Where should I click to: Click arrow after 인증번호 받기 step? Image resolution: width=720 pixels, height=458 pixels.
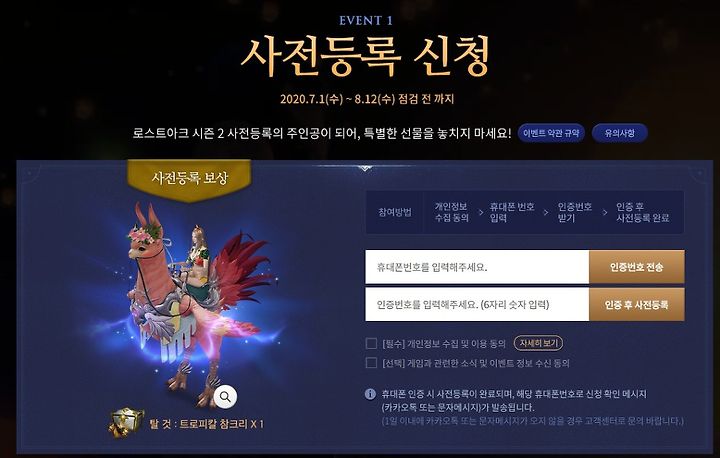605,213
